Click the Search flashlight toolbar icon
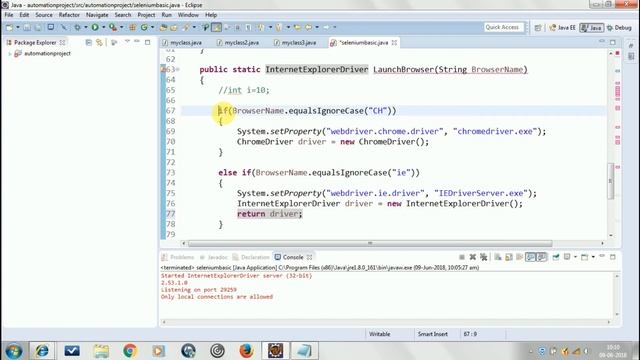The image size is (640, 360). click(x=186, y=27)
